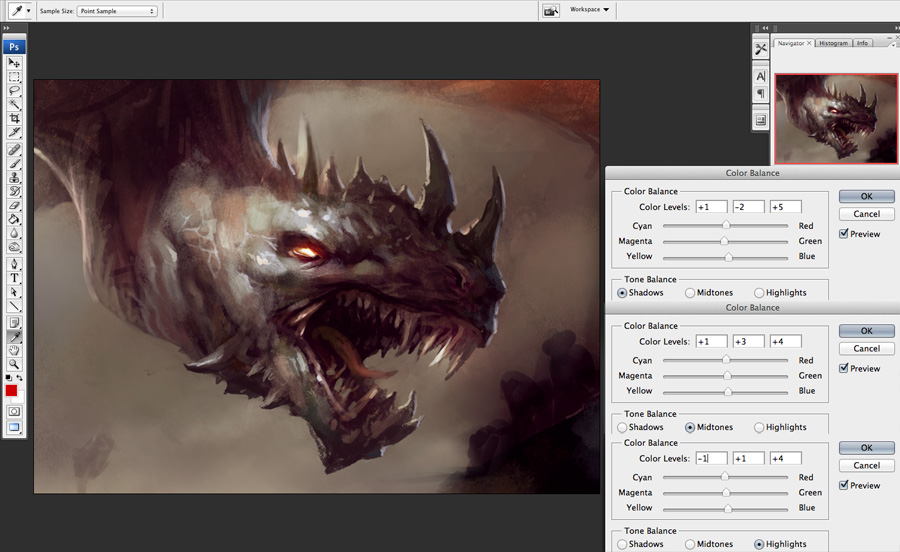Viewport: 900px width, 552px height.
Task: Click the -2 Color Levels field
Action: pos(748,207)
